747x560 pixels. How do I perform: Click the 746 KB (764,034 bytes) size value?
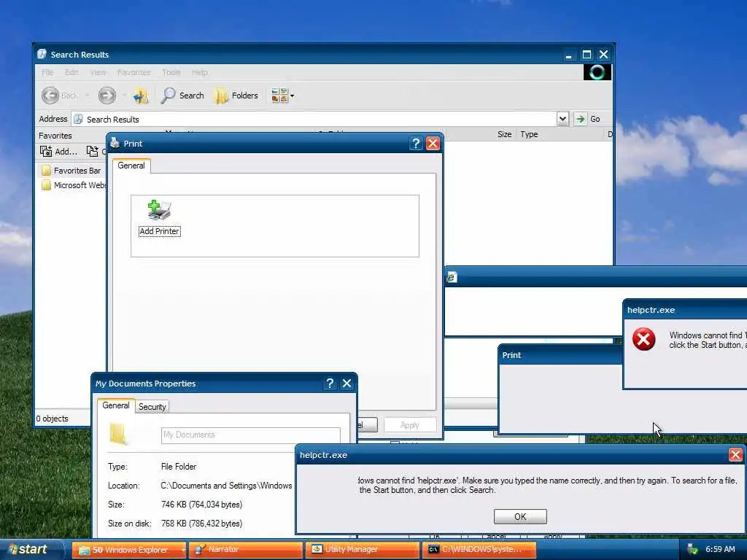click(201, 505)
